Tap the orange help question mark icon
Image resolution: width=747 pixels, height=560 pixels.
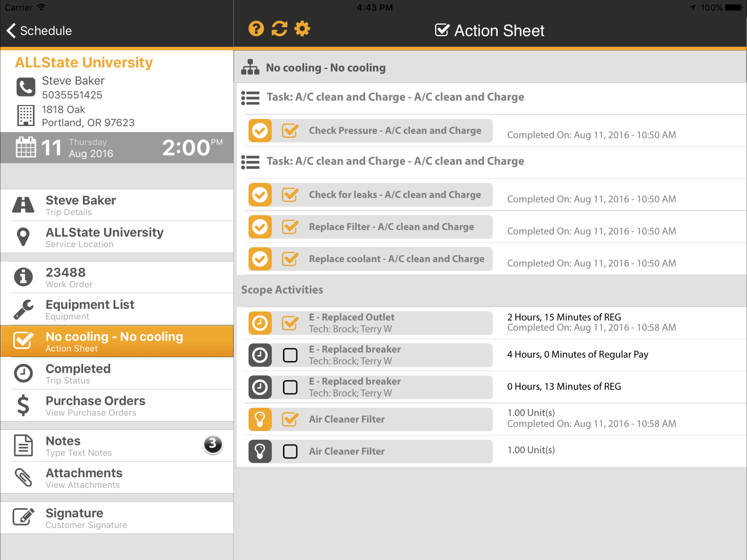tap(256, 29)
